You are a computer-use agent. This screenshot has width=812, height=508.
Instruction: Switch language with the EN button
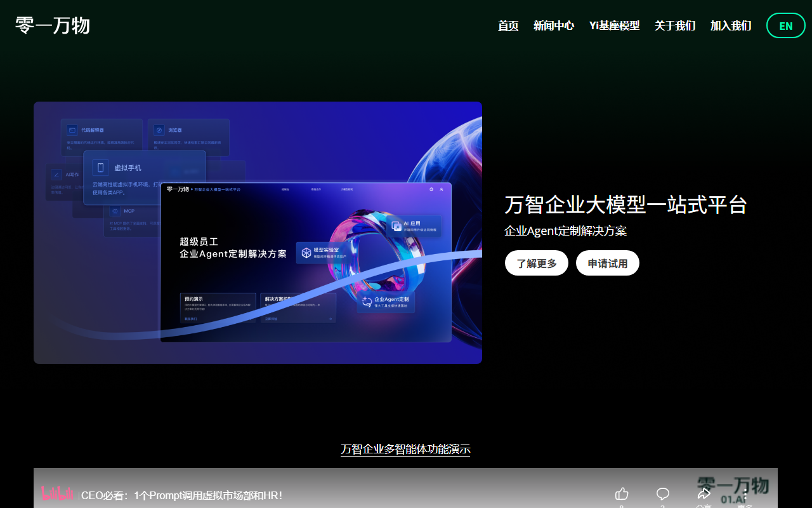pos(786,26)
